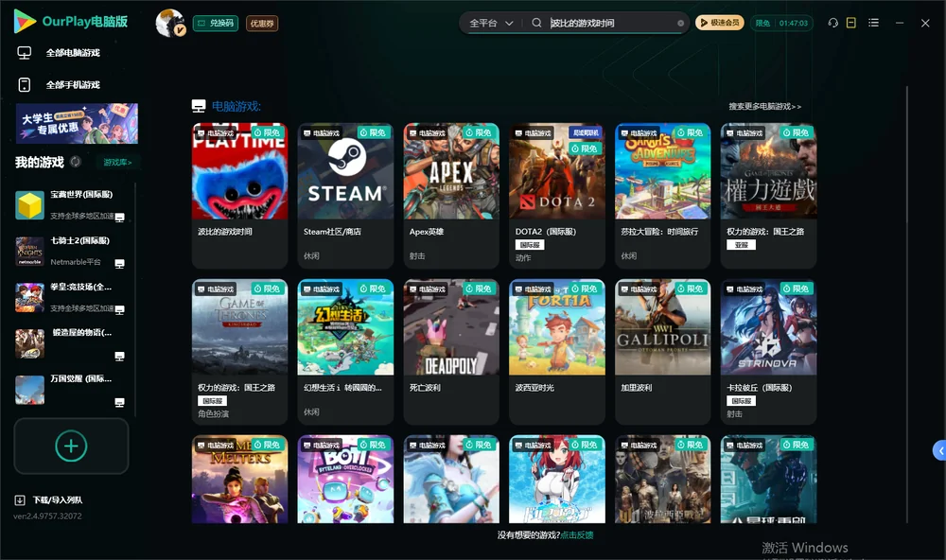Open the 波比的游戏时间 game card
946x560 pixels.
(239, 196)
